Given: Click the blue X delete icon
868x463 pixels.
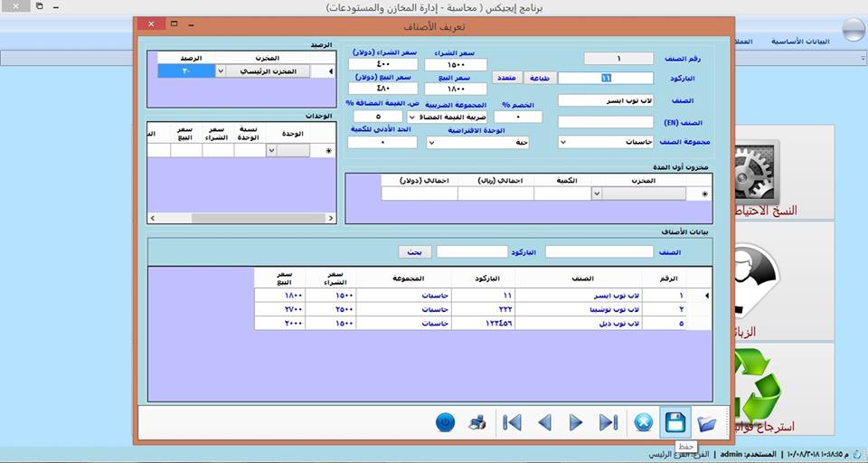Looking at the screenshot, I should 643,423.
